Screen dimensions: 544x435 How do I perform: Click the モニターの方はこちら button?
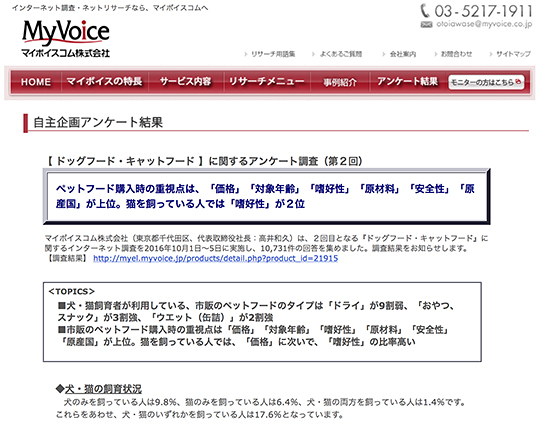(486, 82)
